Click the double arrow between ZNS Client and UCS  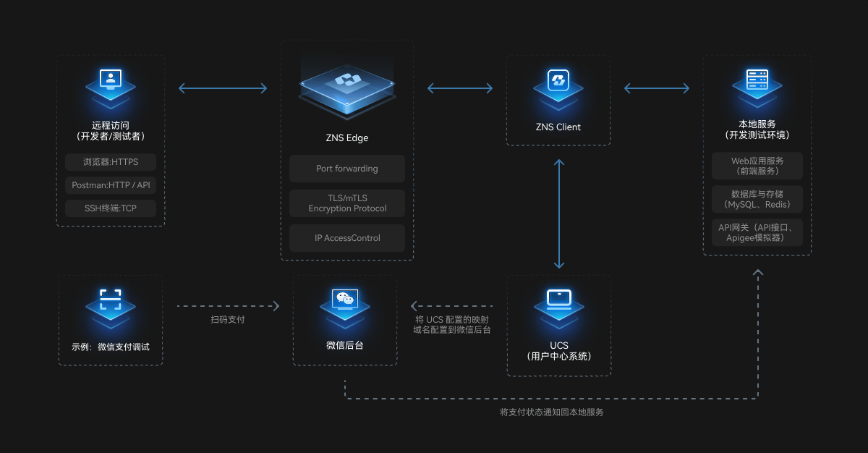click(558, 214)
